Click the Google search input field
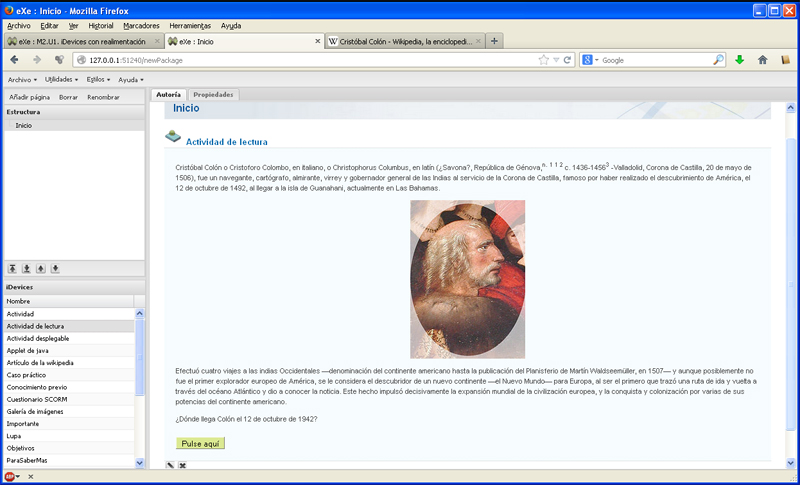This screenshot has height=485, width=800. point(656,60)
